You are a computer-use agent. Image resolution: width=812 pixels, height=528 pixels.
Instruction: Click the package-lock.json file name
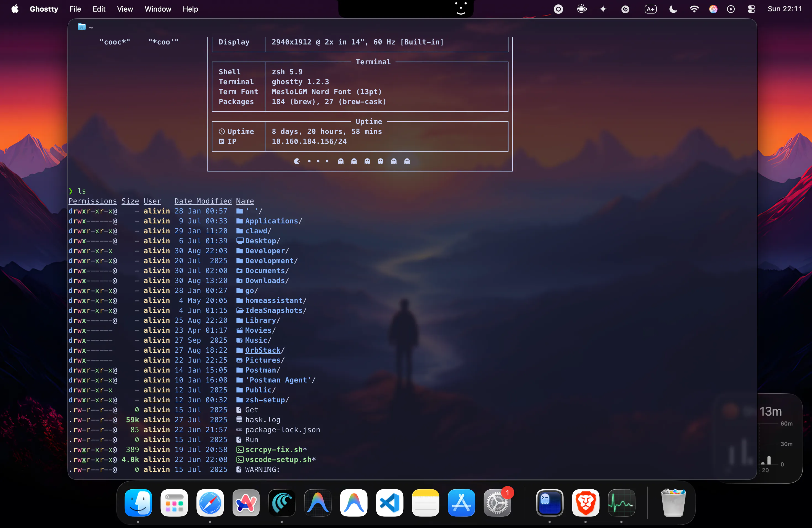pyautogui.click(x=283, y=430)
